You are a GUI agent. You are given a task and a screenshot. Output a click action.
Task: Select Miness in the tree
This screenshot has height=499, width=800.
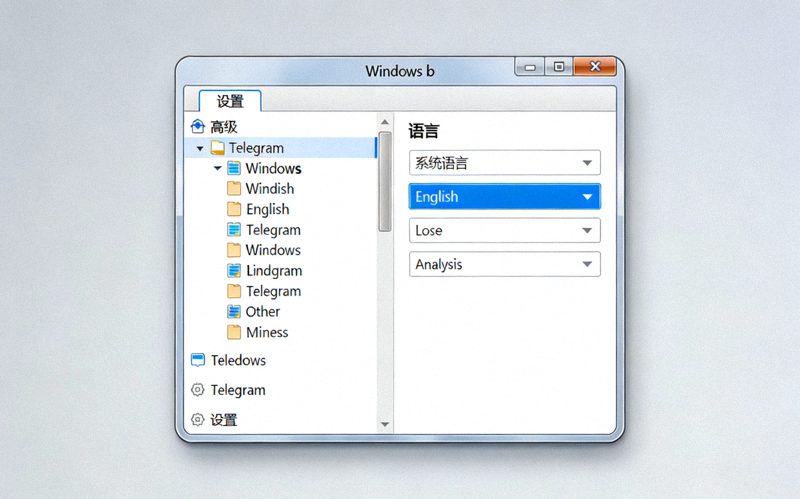[x=267, y=332]
